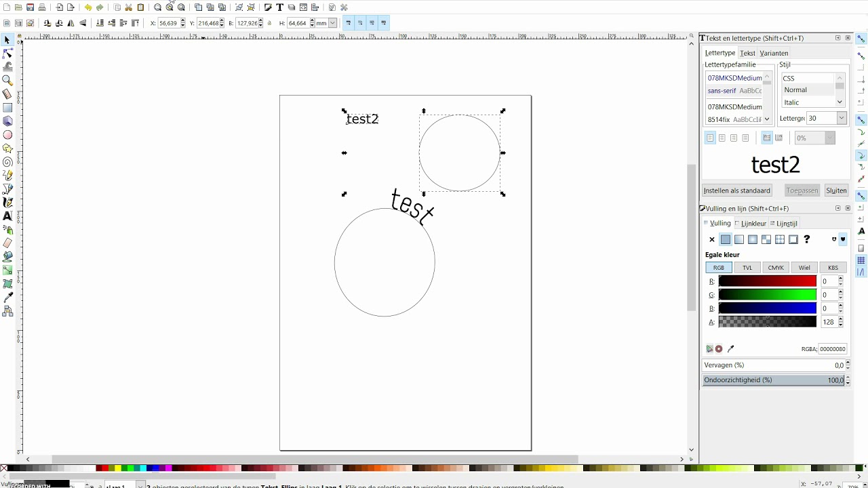
Task: Click the Print icon
Action: point(42,7)
